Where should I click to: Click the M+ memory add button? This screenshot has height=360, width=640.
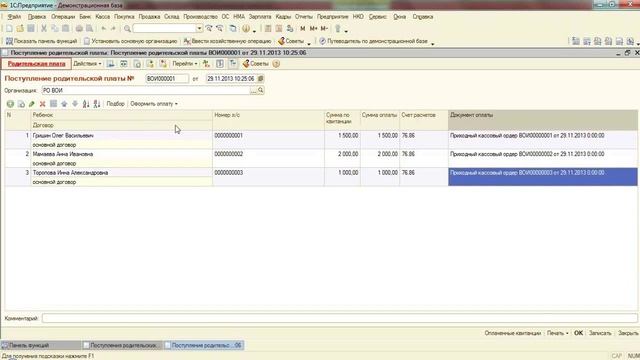click(x=313, y=29)
